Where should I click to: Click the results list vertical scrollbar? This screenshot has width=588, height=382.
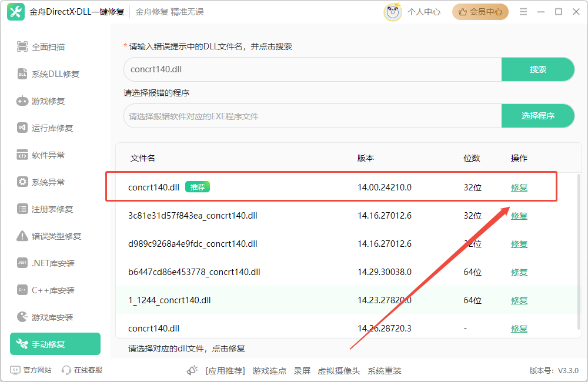pos(579,251)
